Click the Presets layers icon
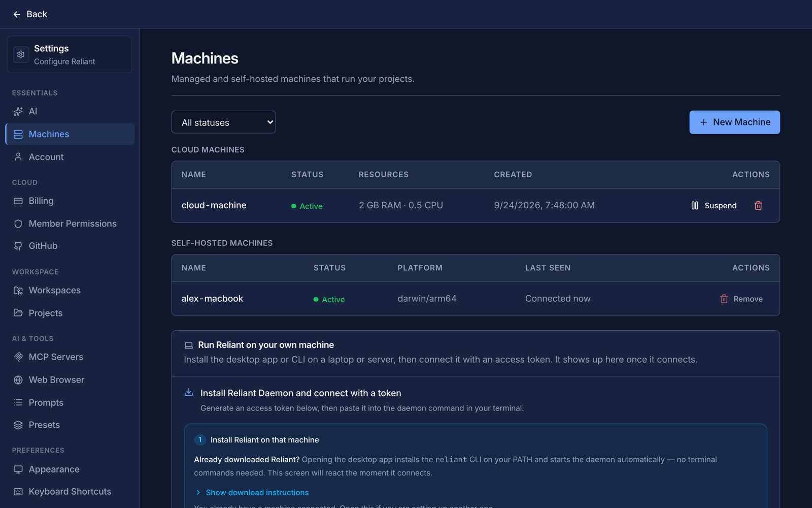This screenshot has height=508, width=812. coord(18,425)
